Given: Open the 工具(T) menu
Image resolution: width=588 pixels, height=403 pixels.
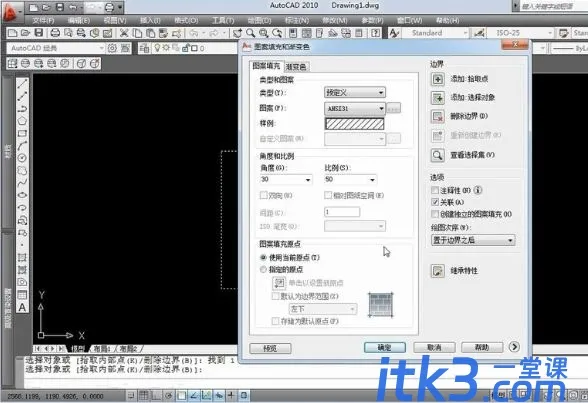Looking at the screenshot, I should click(223, 20).
